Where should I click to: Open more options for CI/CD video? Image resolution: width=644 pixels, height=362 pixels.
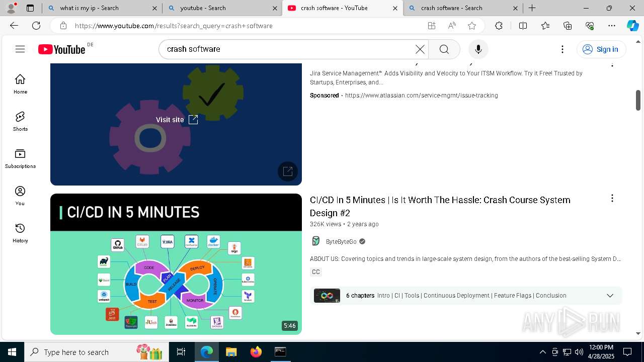tap(612, 199)
